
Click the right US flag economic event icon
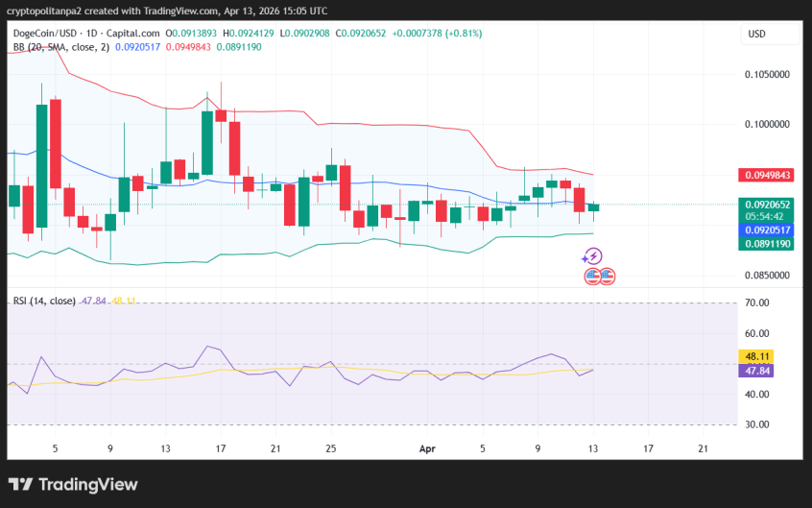click(607, 277)
